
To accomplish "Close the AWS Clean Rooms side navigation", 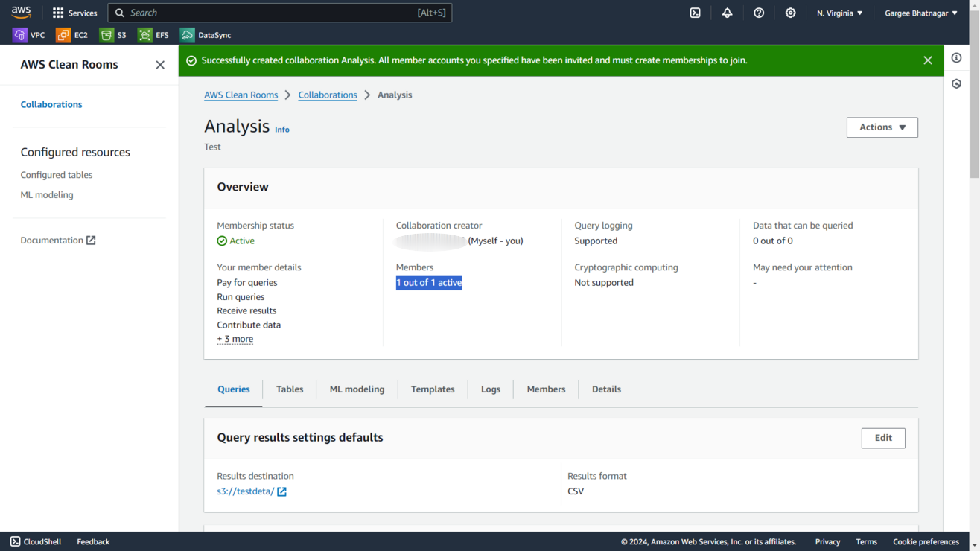I will pos(160,65).
